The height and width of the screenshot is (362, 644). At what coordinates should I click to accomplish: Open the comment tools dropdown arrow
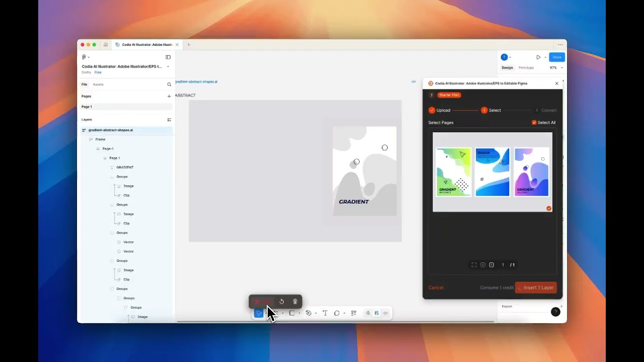click(x=344, y=313)
